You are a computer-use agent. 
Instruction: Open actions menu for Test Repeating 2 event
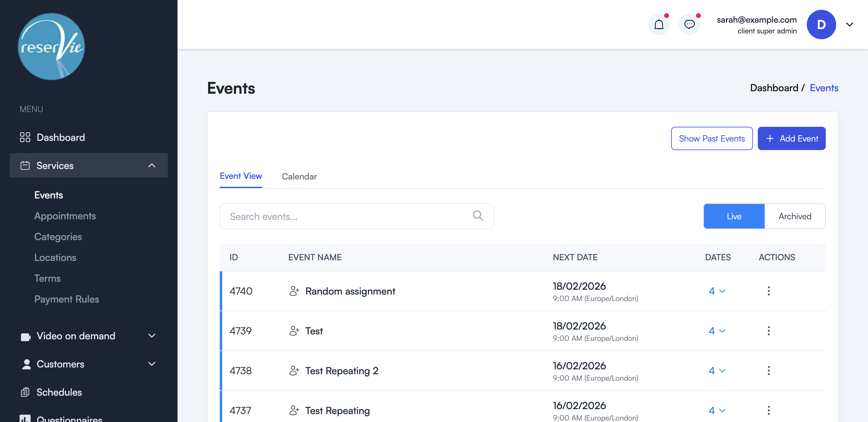769,371
